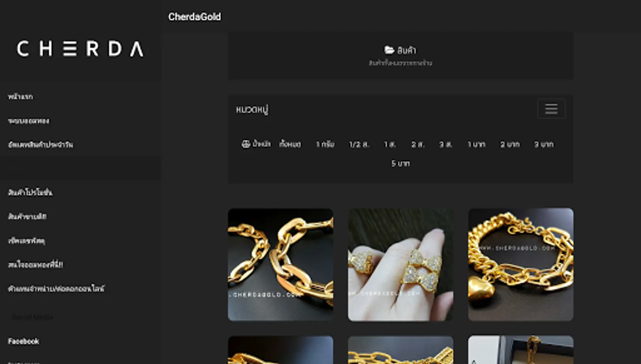Image resolution: width=641 pixels, height=364 pixels.
Task: Expand the หมวดหมู่ category panel header
Action: tap(252, 109)
